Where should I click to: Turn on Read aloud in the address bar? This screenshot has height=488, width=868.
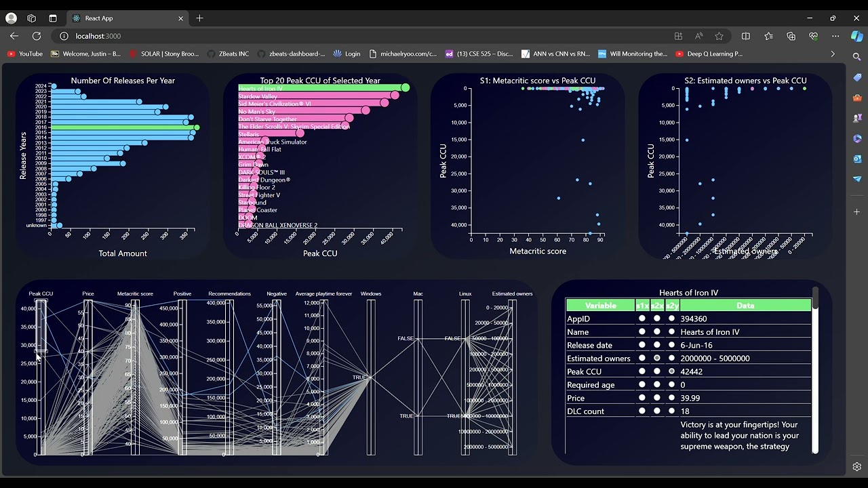tap(698, 36)
